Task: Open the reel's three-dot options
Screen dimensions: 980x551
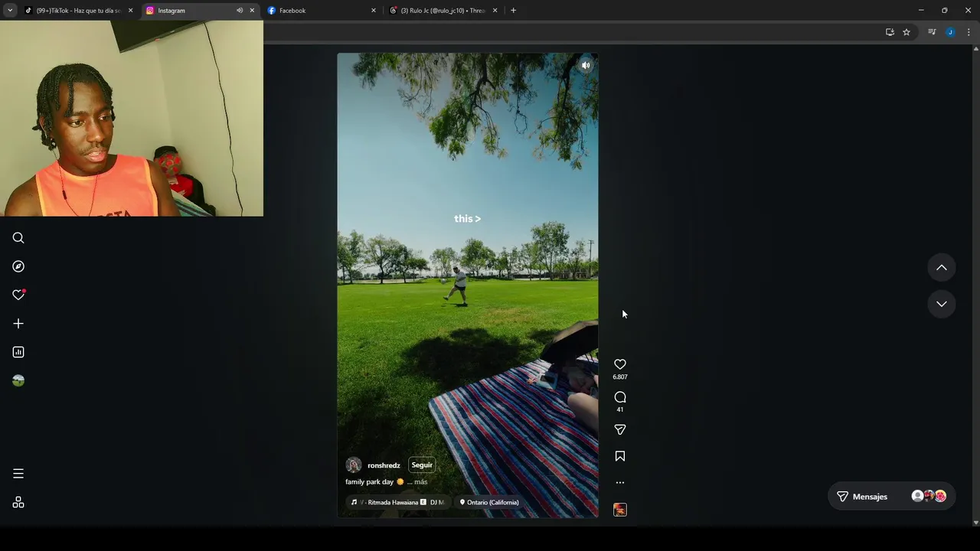Action: 620,483
